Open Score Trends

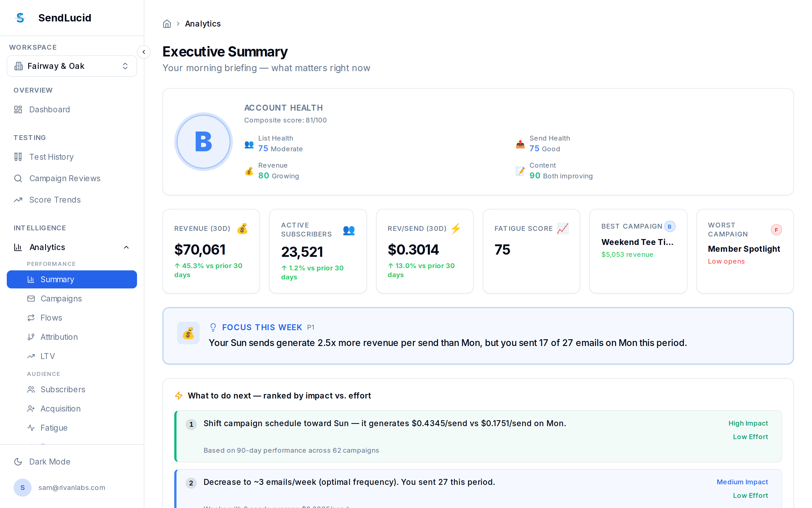[72, 200]
